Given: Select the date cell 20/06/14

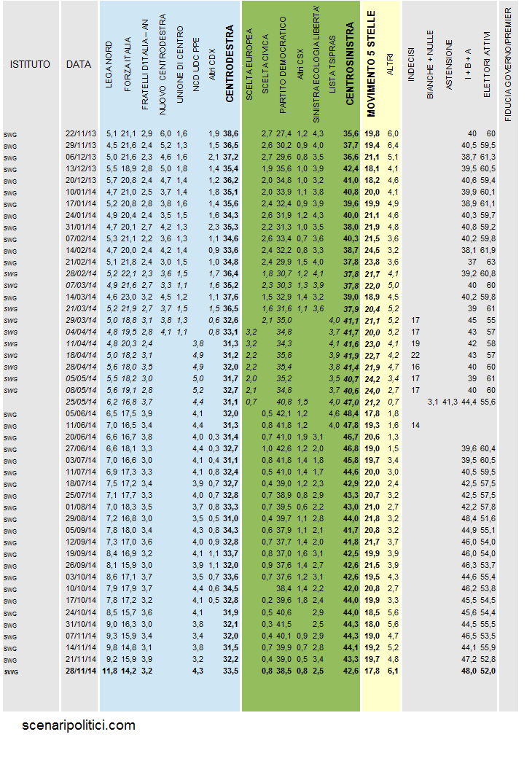Looking at the screenshot, I should [81, 437].
